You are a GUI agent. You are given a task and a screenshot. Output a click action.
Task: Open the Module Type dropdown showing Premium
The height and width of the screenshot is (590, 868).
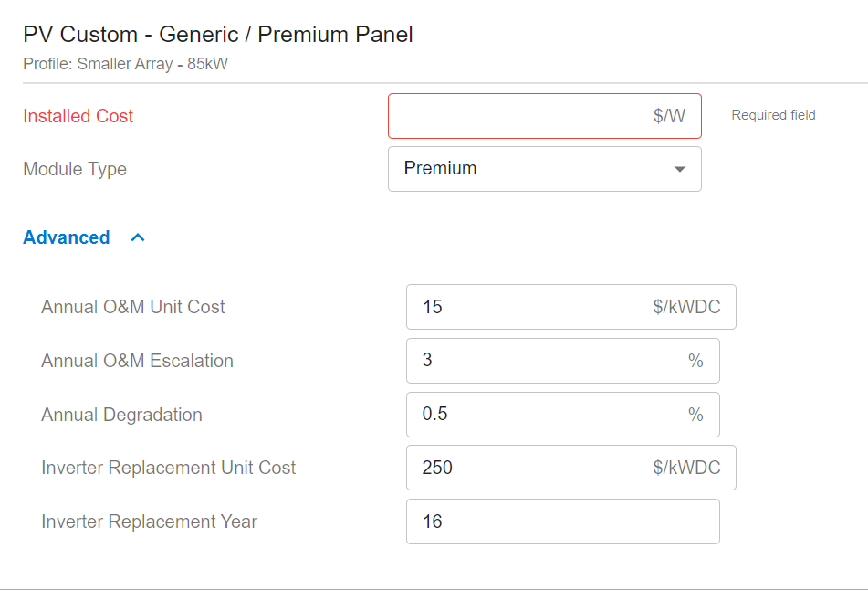coord(529,169)
